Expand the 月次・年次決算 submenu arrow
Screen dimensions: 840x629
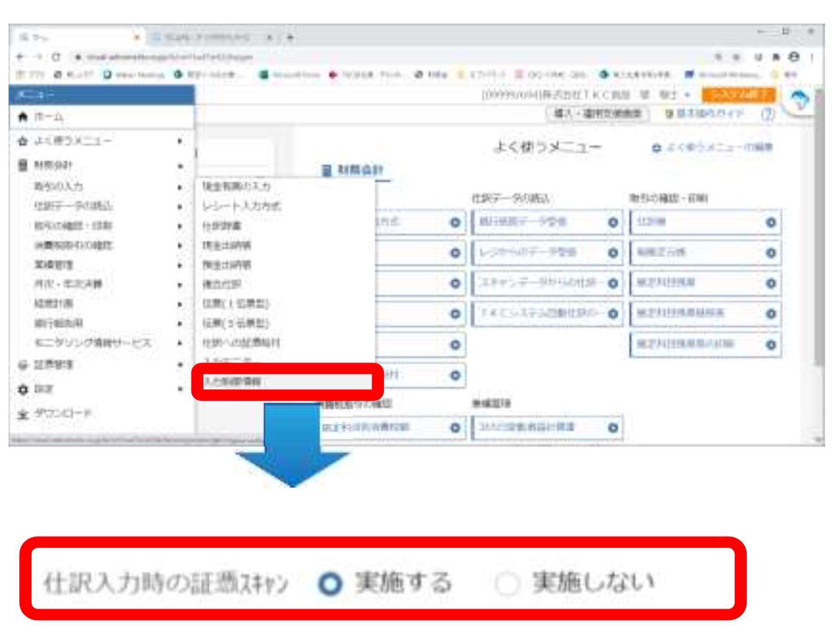tap(180, 285)
